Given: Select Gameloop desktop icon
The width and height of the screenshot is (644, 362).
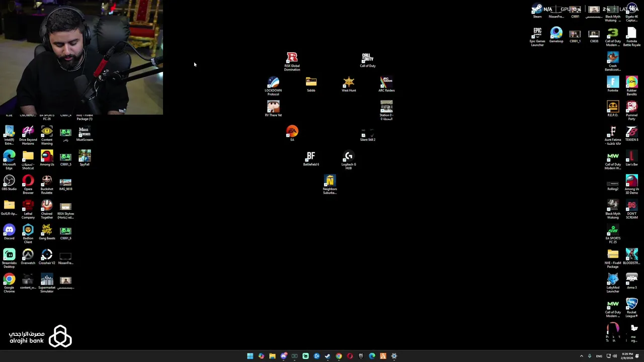Looking at the screenshot, I should click(x=556, y=35).
